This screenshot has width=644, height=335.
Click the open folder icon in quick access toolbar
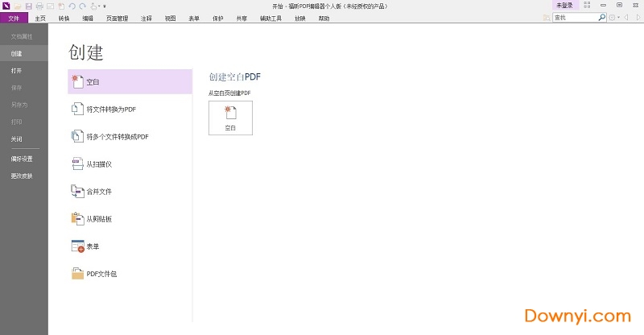point(18,6)
